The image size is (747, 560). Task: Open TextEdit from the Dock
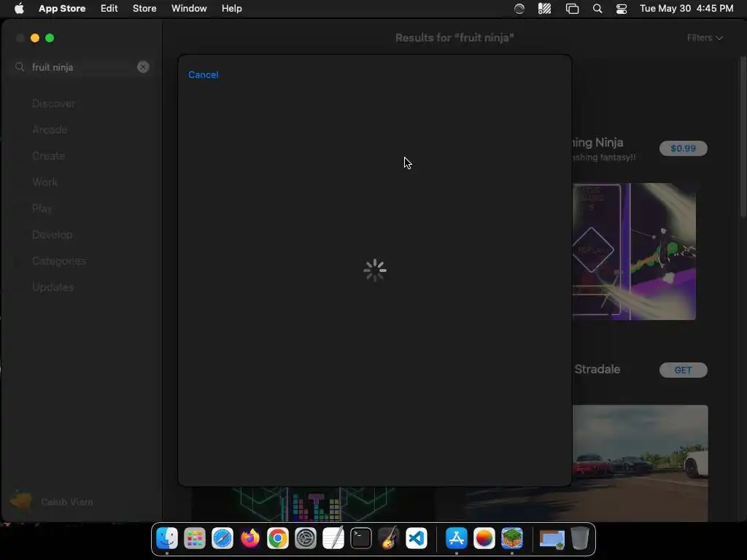pos(333,539)
